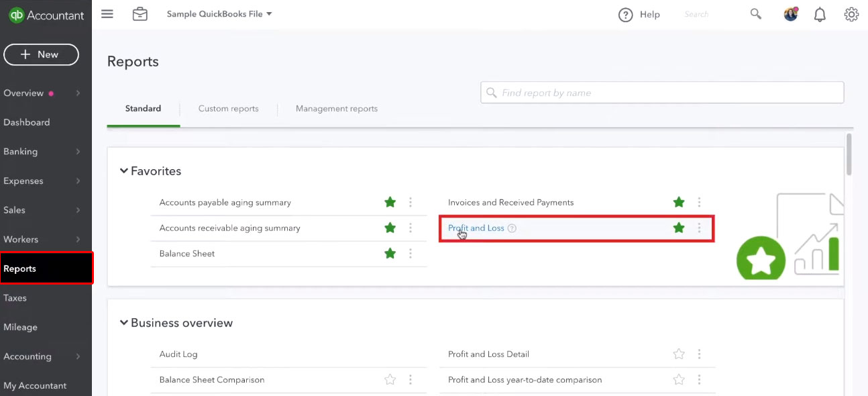Open the Help question mark icon
Screen dimensions: 868x396
tap(626, 15)
